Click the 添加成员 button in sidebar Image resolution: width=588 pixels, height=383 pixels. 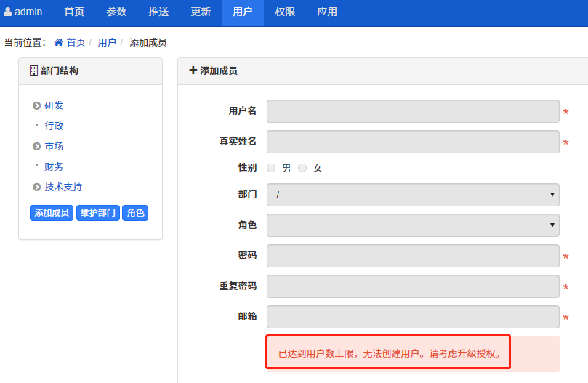[52, 213]
